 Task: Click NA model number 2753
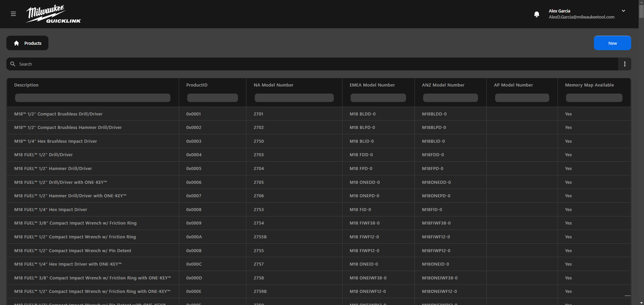tap(258, 209)
